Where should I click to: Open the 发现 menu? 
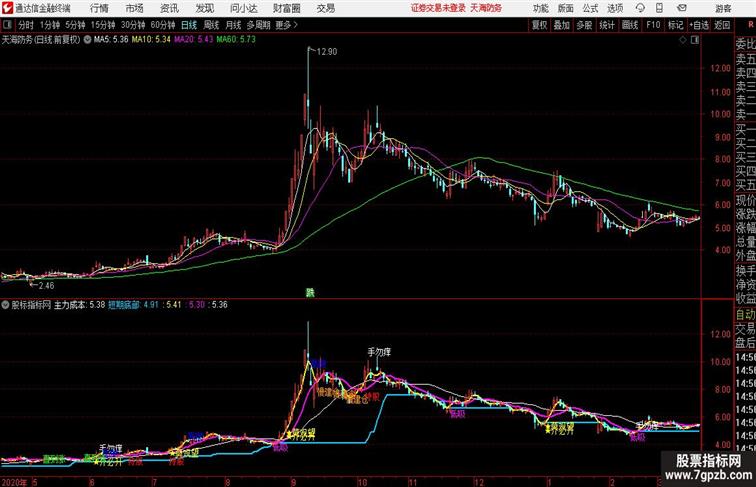pyautogui.click(x=204, y=8)
